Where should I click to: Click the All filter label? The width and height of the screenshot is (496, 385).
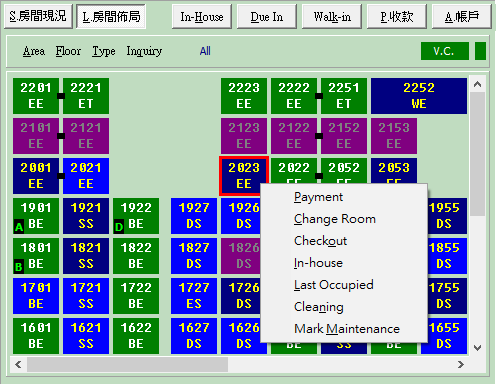point(205,51)
